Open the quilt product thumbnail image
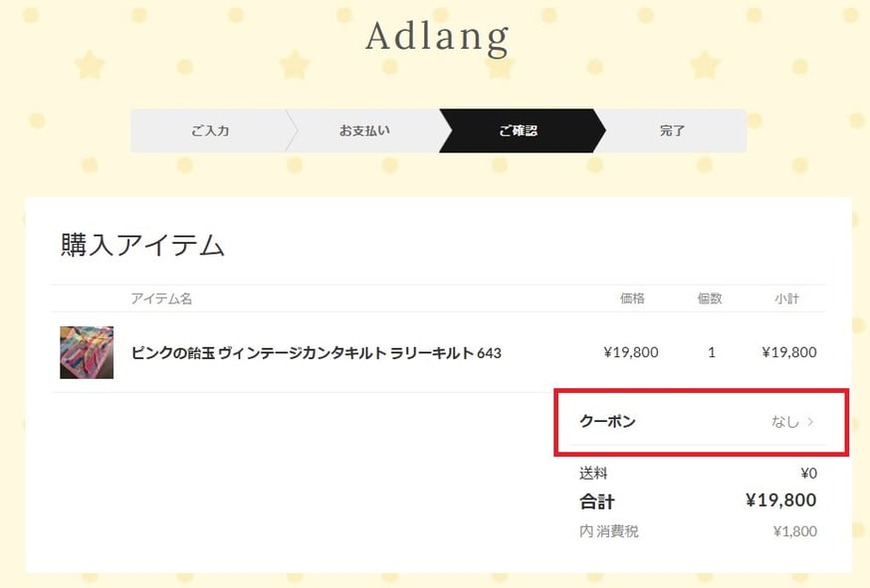The height and width of the screenshot is (588, 870). pos(87,352)
